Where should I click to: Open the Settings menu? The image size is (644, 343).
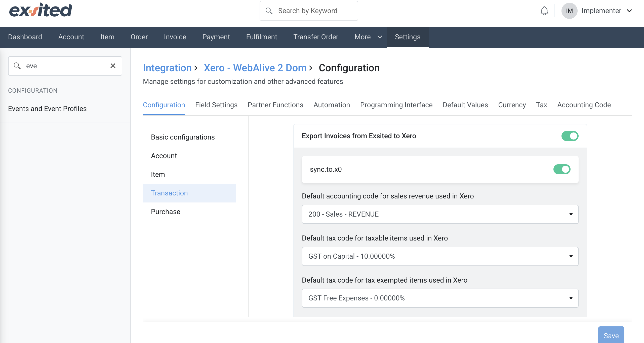pyautogui.click(x=408, y=37)
